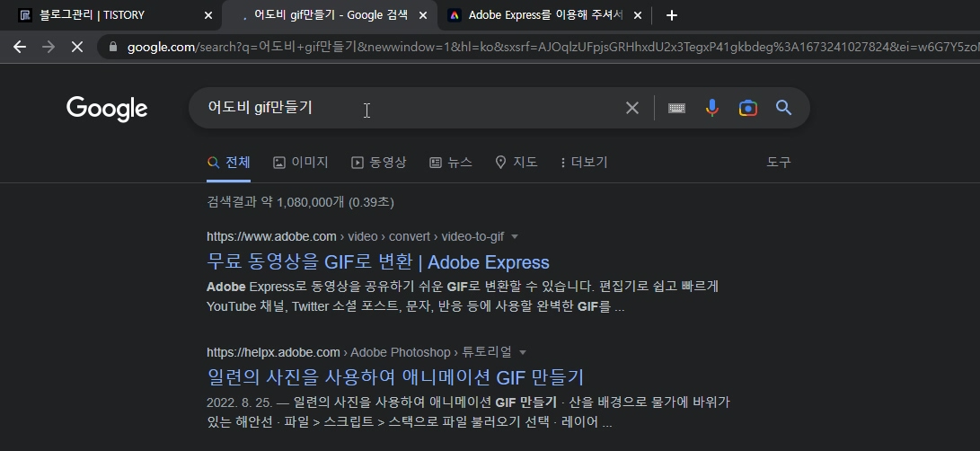Click the result count text 검색결과 약 1,080,000개

coord(276,202)
